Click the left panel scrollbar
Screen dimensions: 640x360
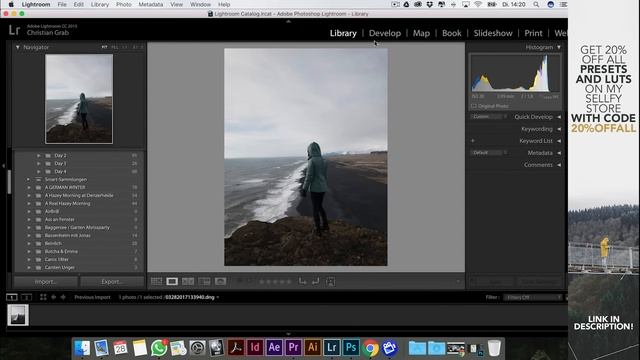pos(9,182)
